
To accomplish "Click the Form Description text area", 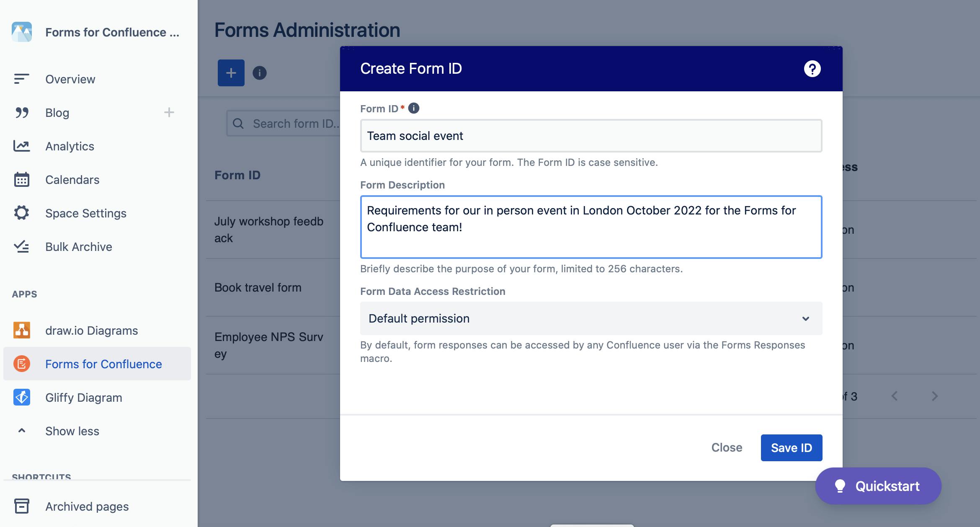I will point(591,227).
